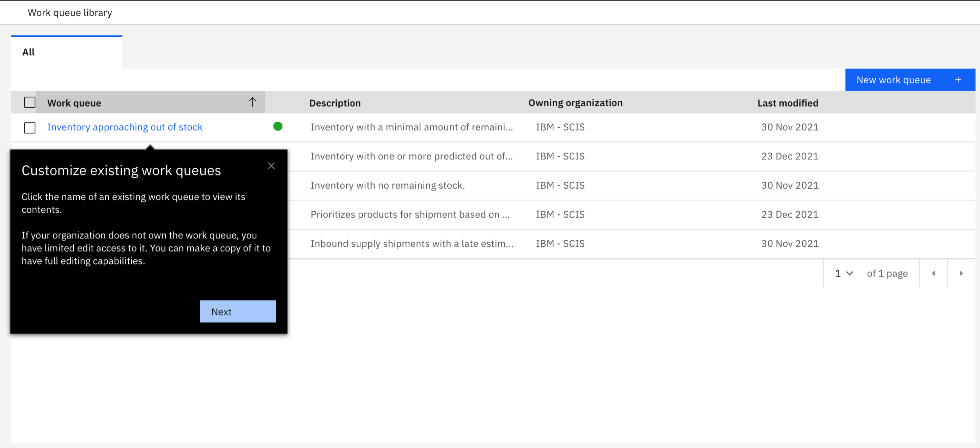Open the page number dropdown
This screenshot has height=448, width=980.
coord(844,273)
